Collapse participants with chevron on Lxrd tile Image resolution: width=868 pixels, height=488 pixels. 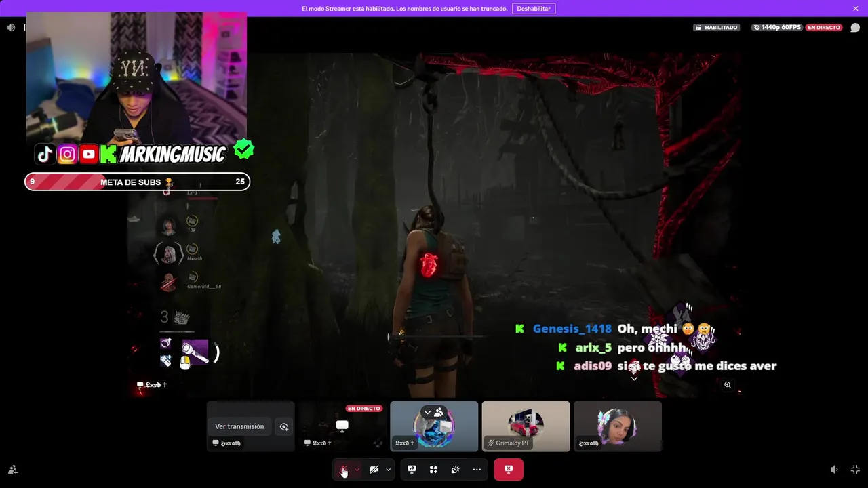(x=428, y=412)
